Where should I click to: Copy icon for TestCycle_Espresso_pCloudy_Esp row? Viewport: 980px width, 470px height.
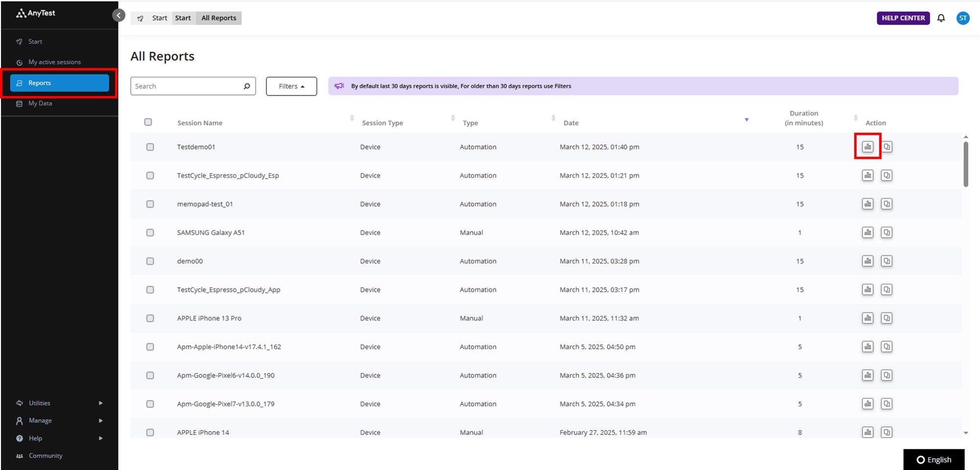(x=886, y=175)
